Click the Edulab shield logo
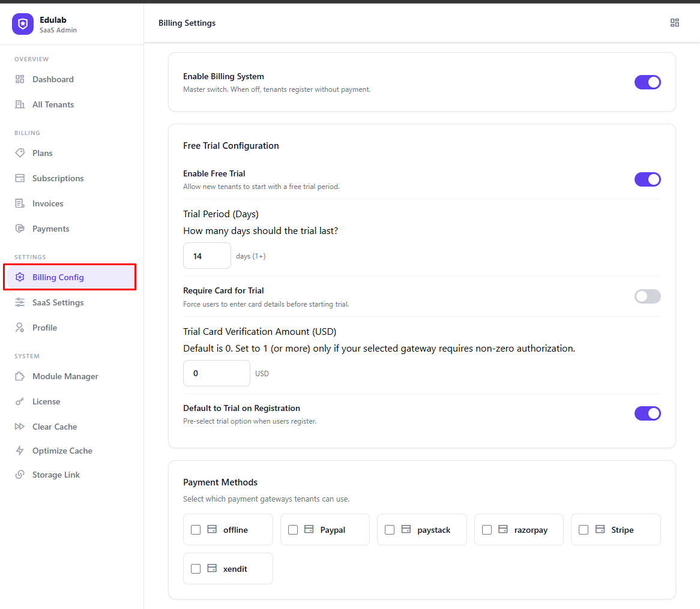This screenshot has width=700, height=609. coord(22,23)
